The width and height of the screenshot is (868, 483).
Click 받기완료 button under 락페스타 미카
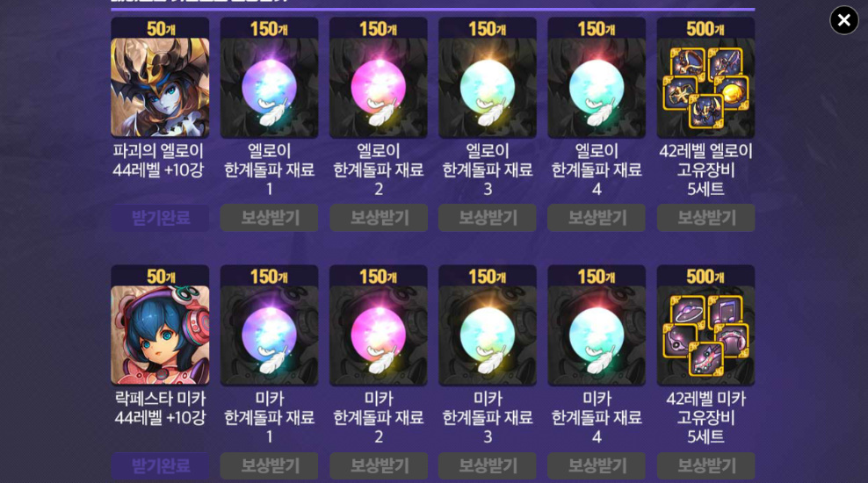pos(160,465)
